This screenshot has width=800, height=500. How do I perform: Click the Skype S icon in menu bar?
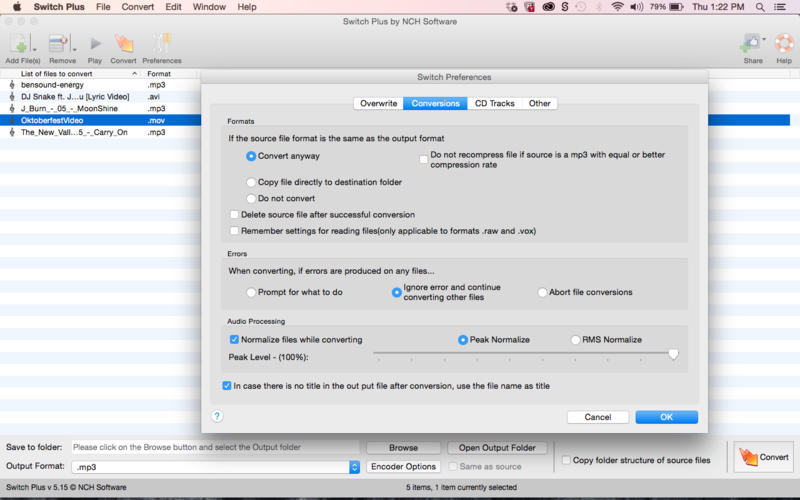click(x=564, y=7)
